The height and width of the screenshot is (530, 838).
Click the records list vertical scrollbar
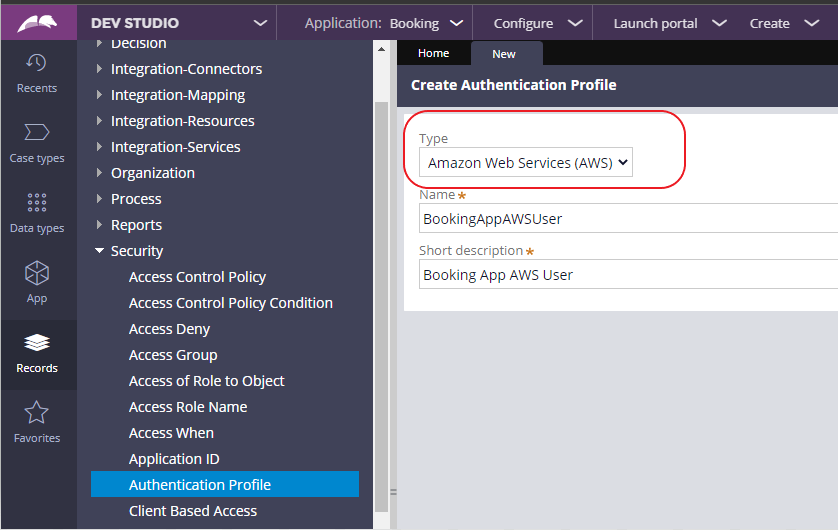pyautogui.click(x=382, y=306)
